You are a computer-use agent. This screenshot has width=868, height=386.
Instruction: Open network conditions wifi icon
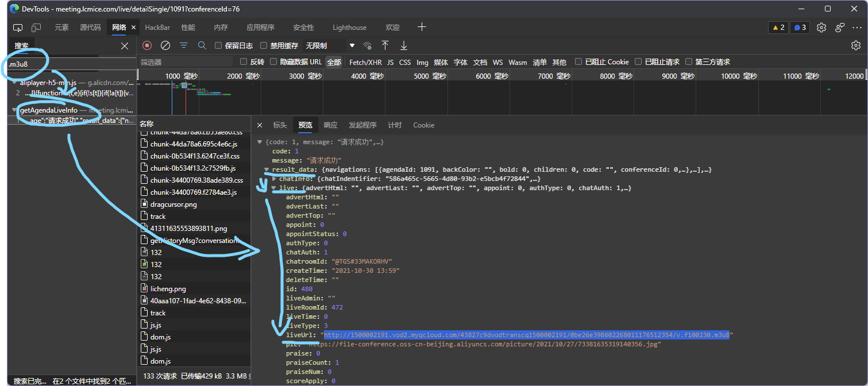(x=368, y=45)
